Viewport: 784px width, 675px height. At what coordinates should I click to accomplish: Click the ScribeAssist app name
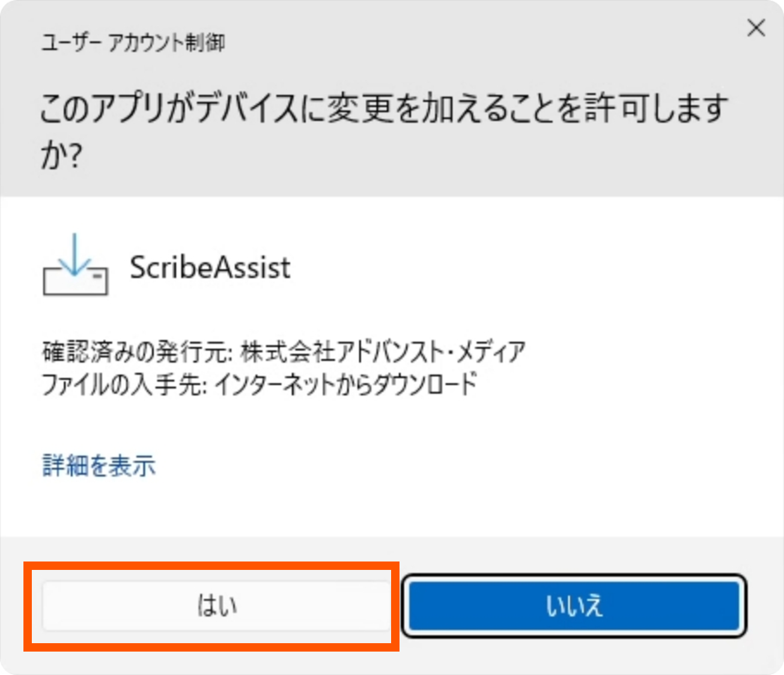[210, 267]
